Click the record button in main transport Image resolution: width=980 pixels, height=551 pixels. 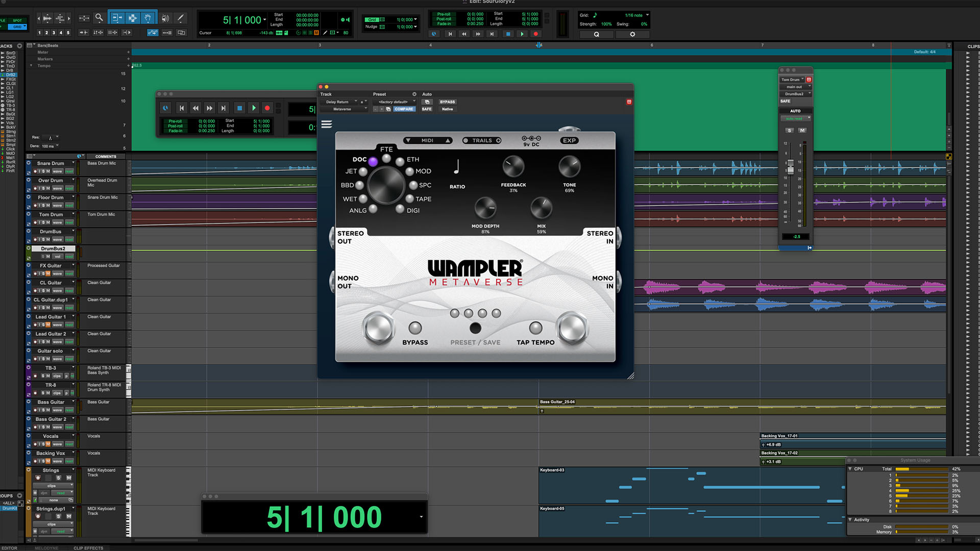pyautogui.click(x=535, y=34)
